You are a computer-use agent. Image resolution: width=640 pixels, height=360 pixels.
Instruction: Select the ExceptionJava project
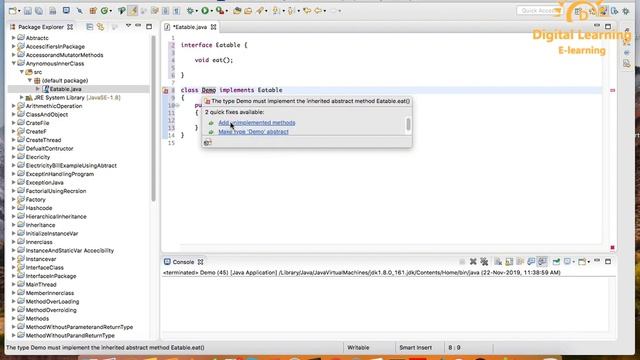click(44, 182)
